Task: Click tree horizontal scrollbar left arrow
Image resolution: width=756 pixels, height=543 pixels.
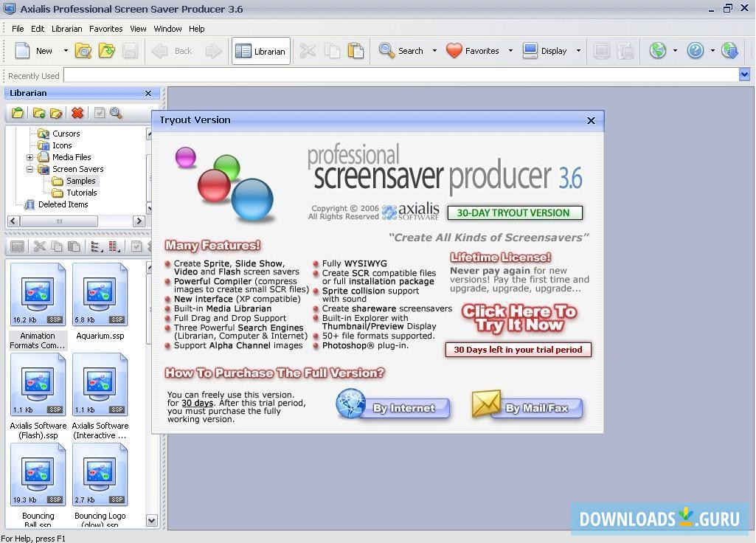Action: coord(13,221)
